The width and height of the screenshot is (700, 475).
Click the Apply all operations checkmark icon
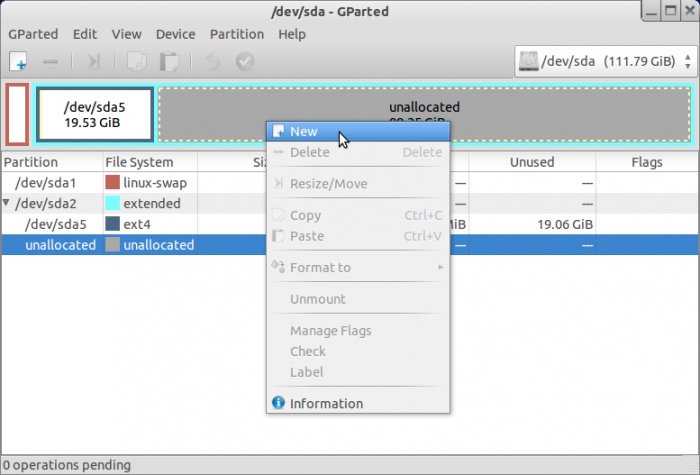pos(245,61)
